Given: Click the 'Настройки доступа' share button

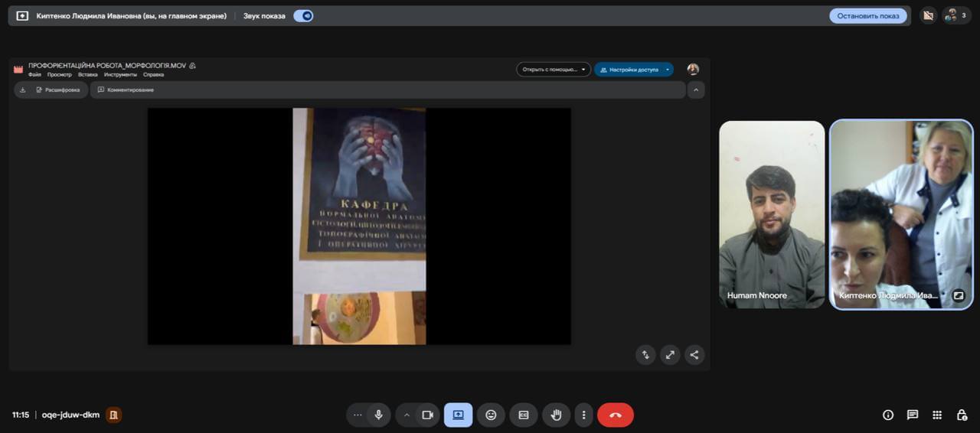Looking at the screenshot, I should [x=629, y=70].
